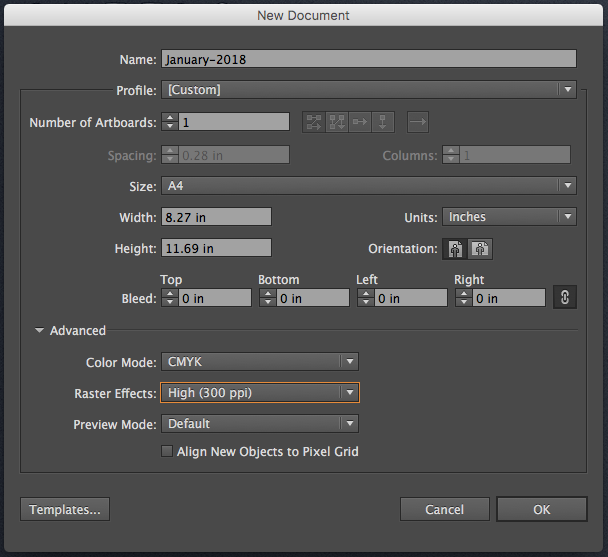Open the Profile dropdown

368,90
